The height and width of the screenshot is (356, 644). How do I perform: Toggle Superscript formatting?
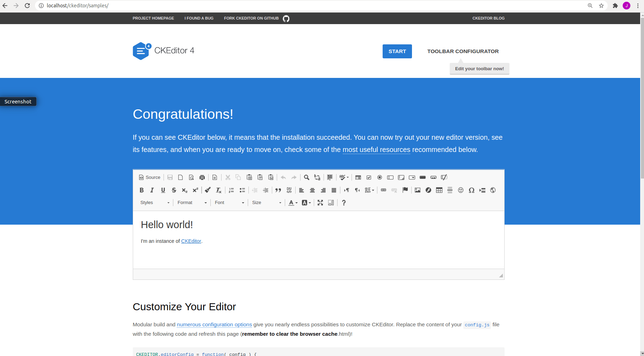pyautogui.click(x=195, y=190)
